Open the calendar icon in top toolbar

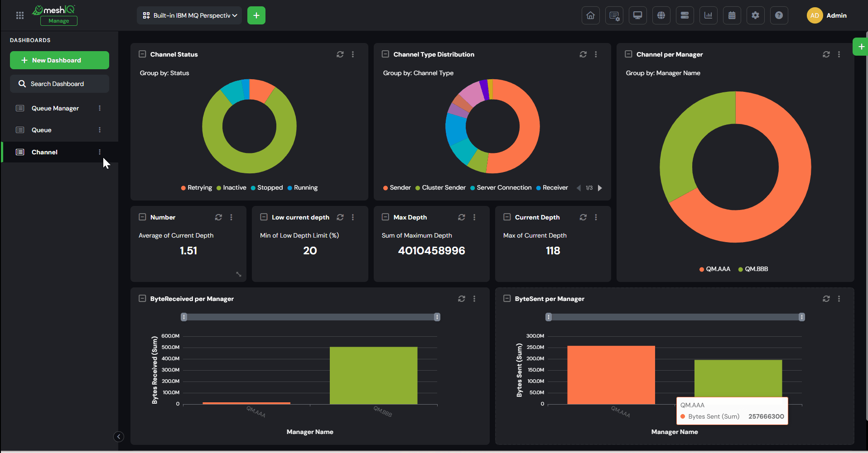pos(732,15)
